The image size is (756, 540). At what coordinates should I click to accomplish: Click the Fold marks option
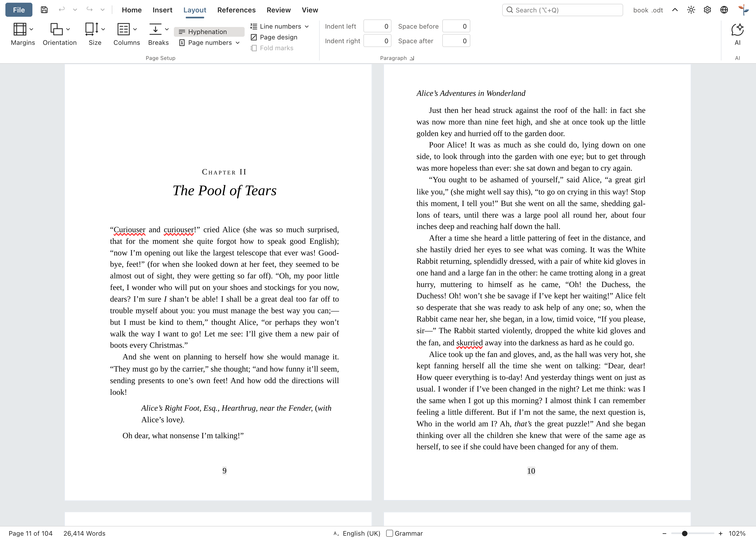point(272,48)
